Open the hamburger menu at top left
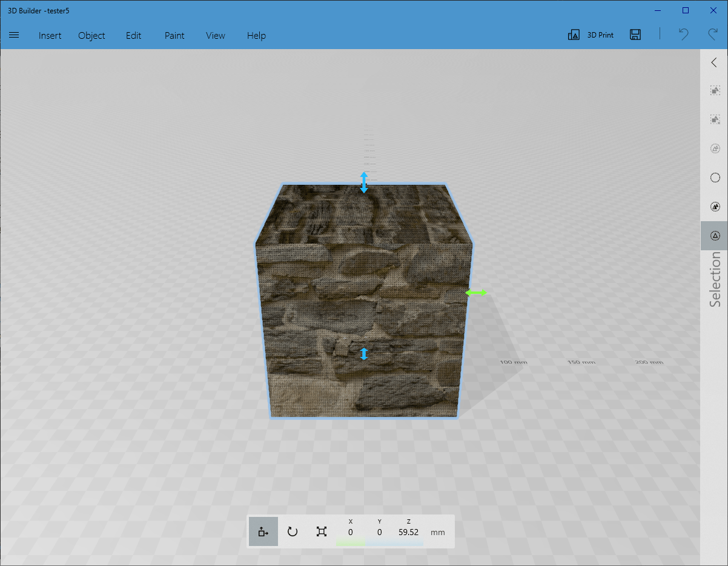This screenshot has width=728, height=566. tap(14, 35)
